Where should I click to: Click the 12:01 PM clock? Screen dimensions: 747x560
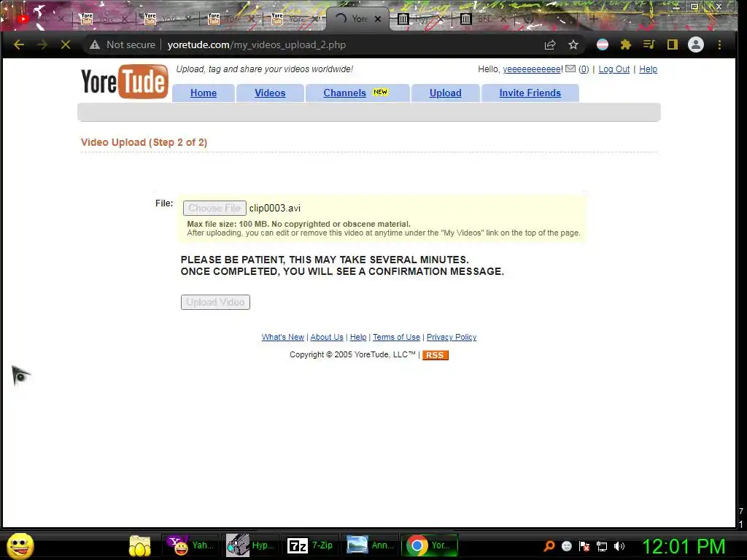pos(684,546)
